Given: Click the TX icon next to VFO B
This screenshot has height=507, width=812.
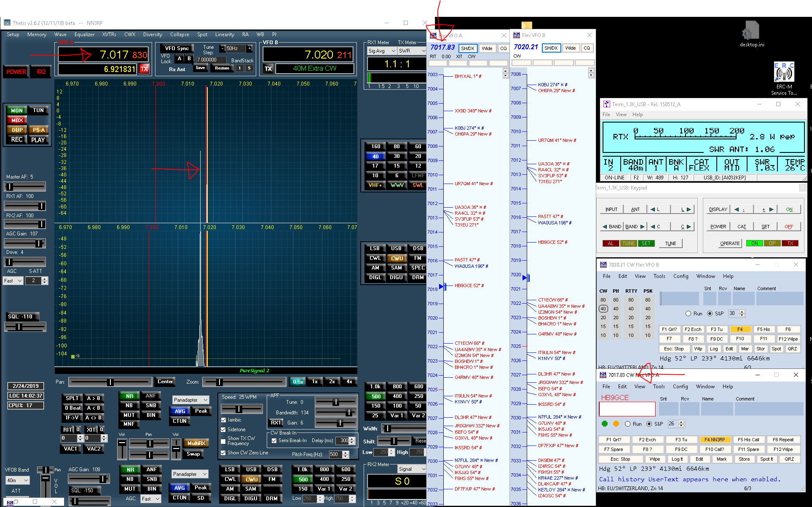Looking at the screenshot, I should point(268,69).
